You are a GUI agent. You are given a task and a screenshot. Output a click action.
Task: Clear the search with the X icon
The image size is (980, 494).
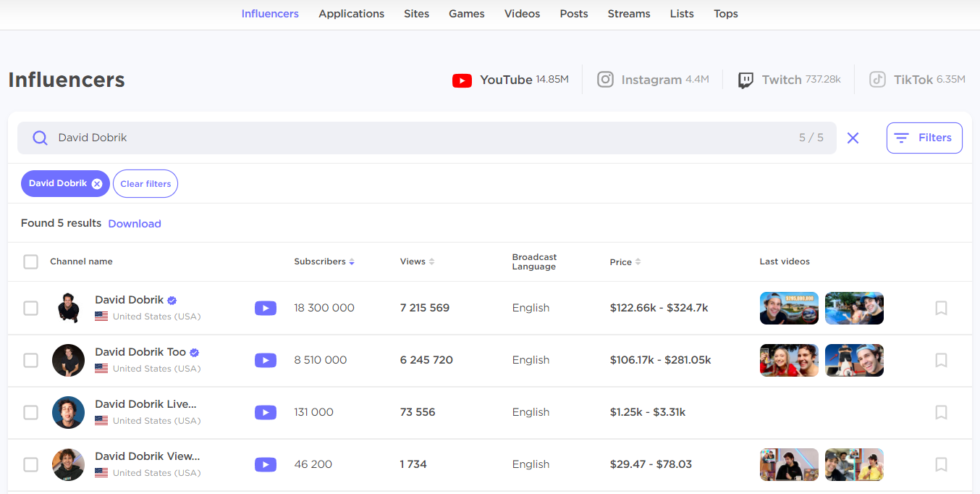tap(853, 138)
